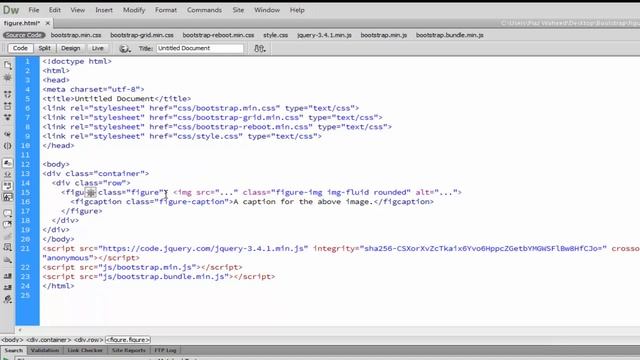Open the File menu

coord(34,10)
